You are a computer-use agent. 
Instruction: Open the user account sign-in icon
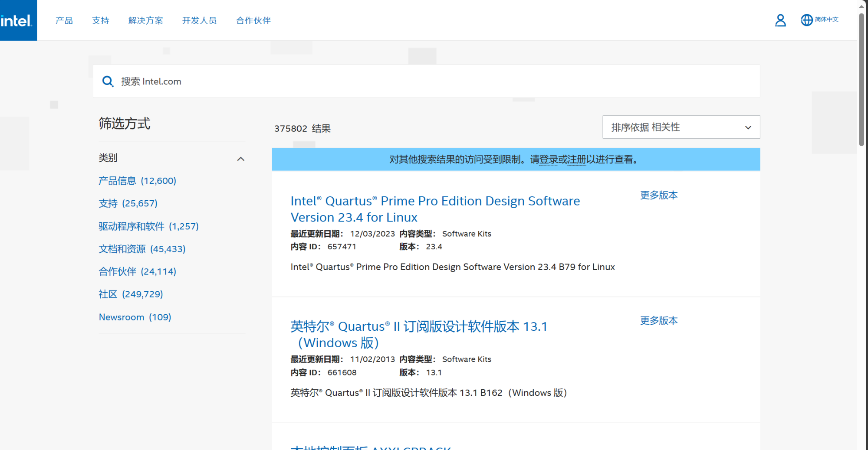click(x=780, y=20)
